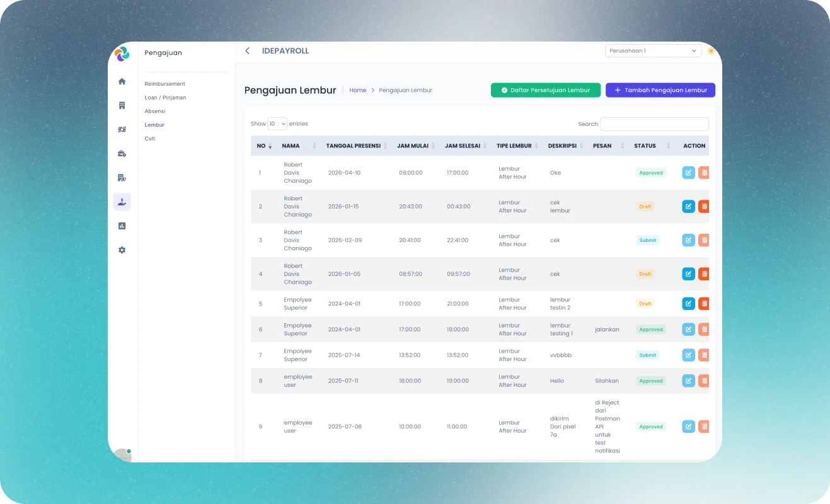Image resolution: width=830 pixels, height=504 pixels.
Task: Click Draft status badge in row 2
Action: (645, 207)
